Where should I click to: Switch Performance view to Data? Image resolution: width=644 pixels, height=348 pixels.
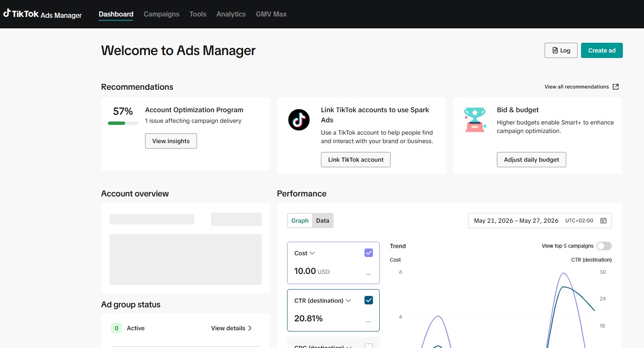coord(323,221)
